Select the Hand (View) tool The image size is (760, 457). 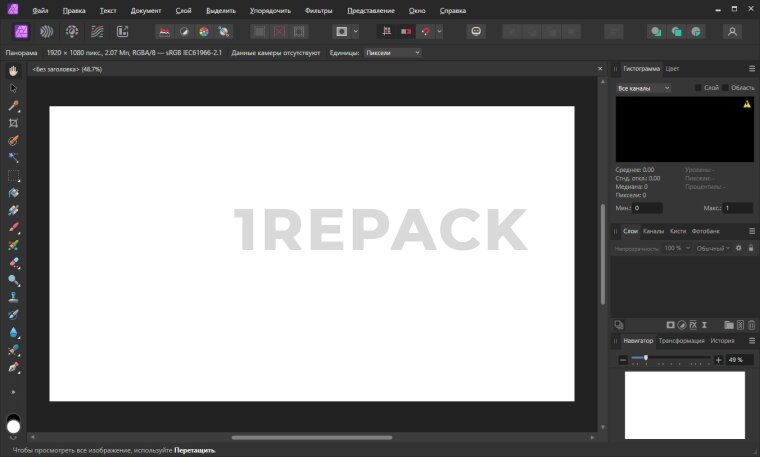click(x=13, y=71)
